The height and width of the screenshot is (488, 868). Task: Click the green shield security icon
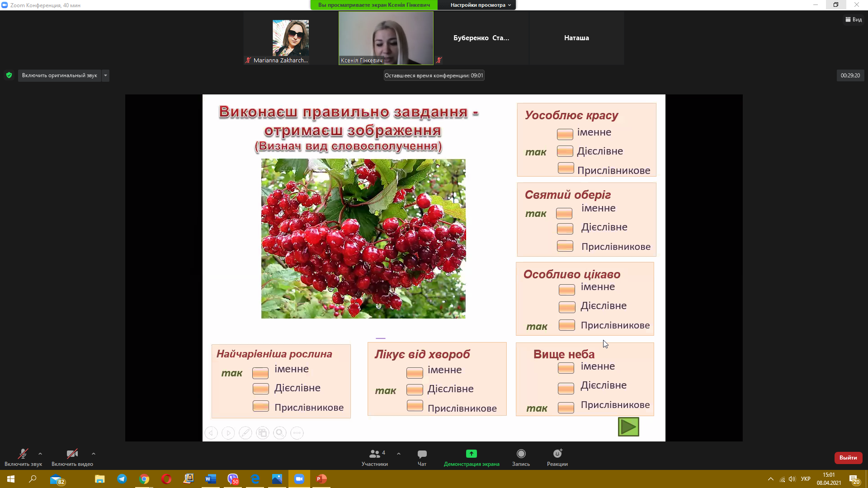pyautogui.click(x=9, y=75)
